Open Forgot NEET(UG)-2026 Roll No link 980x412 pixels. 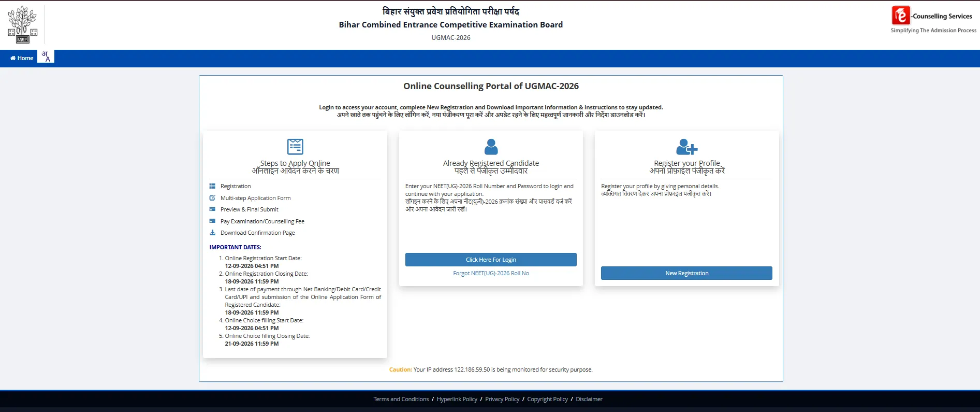491,273
